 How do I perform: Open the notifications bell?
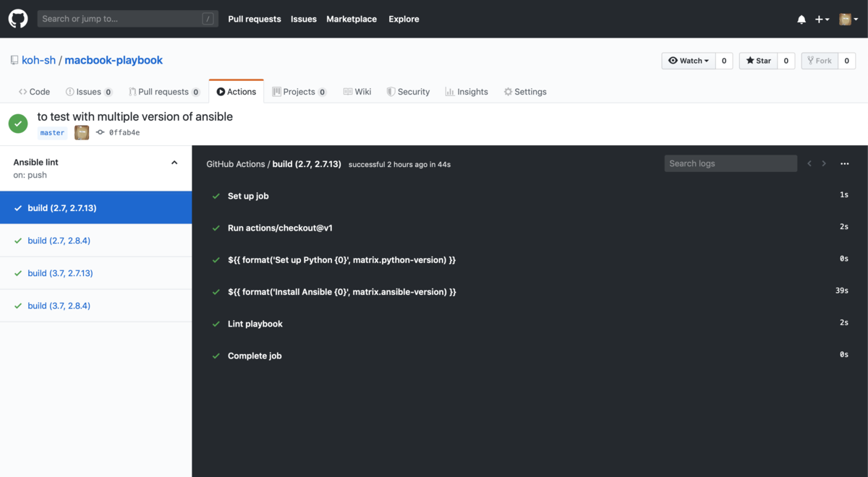(x=801, y=20)
